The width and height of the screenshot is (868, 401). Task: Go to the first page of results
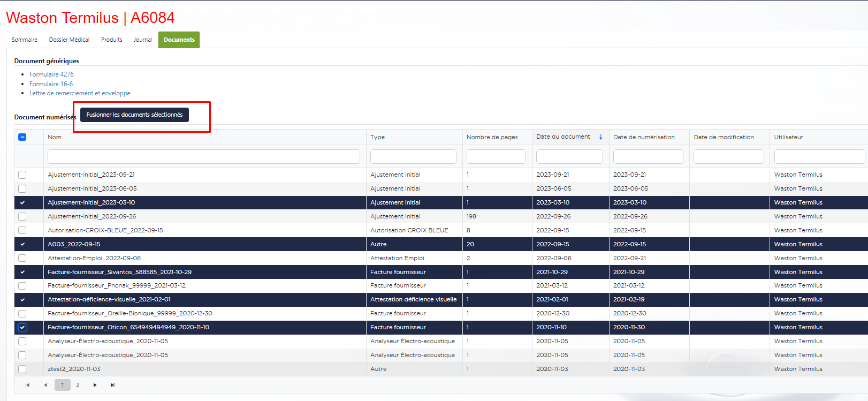(x=27, y=385)
